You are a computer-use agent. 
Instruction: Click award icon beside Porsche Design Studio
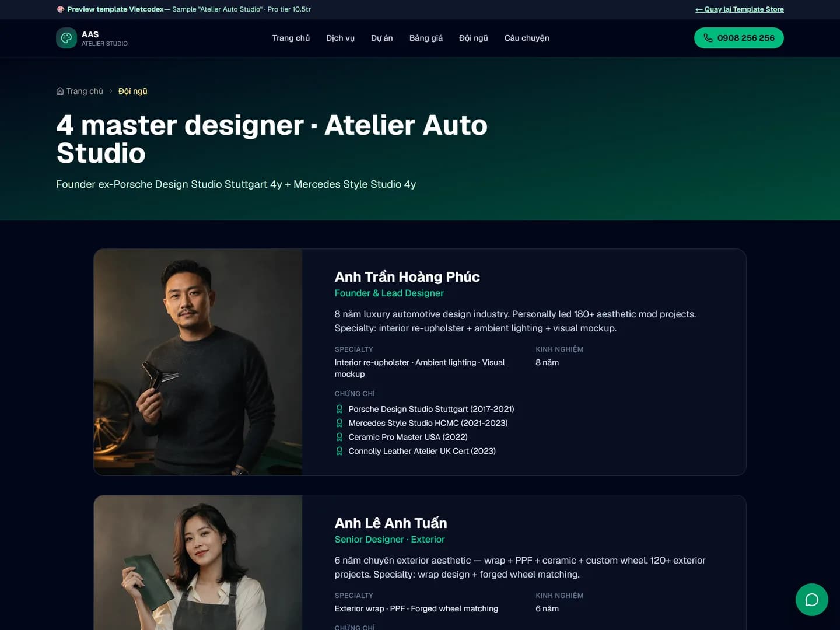coord(339,409)
